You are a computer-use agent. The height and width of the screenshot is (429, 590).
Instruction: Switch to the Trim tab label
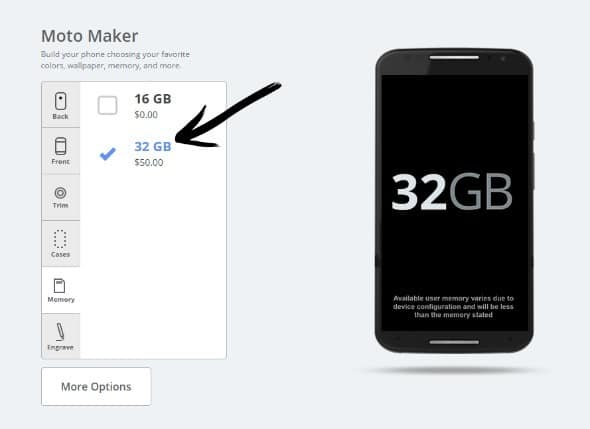point(61,205)
